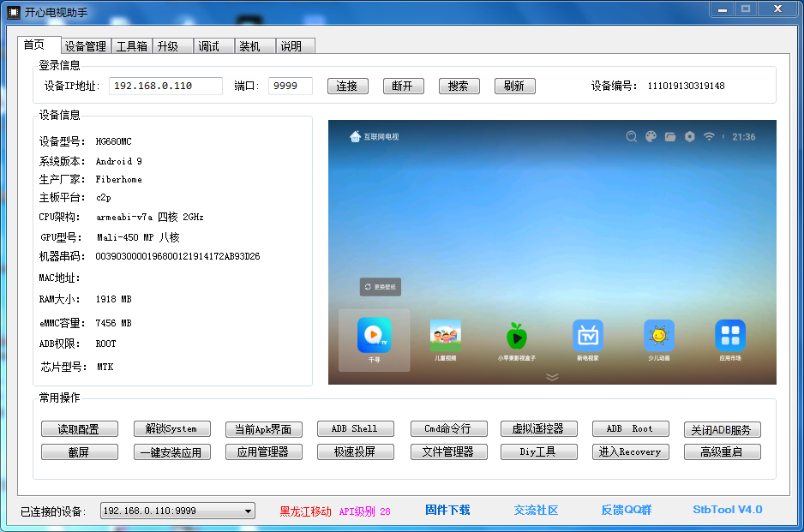Click the device number 111019130319148
Viewport: 804px width, 532px height.
686,87
